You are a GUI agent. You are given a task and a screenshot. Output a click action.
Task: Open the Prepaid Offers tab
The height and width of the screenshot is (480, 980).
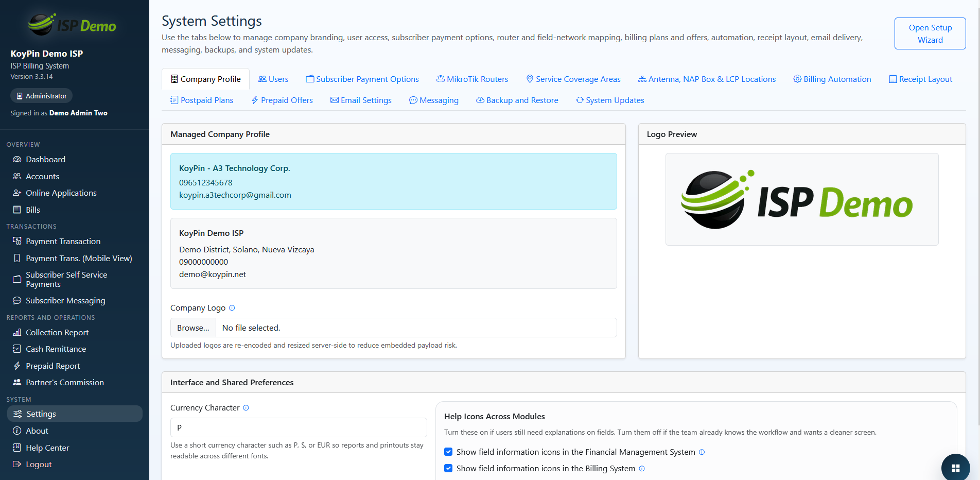282,100
